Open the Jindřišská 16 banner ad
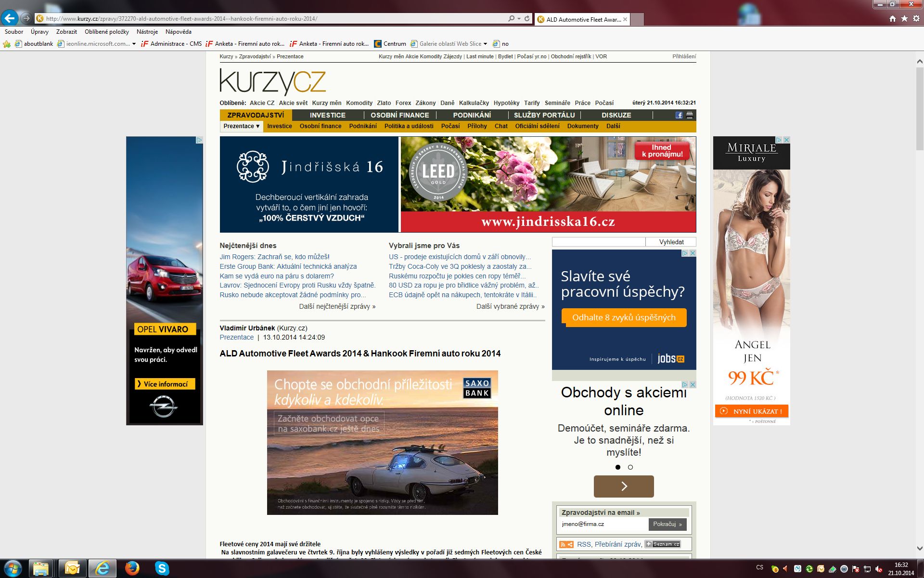 tap(458, 184)
